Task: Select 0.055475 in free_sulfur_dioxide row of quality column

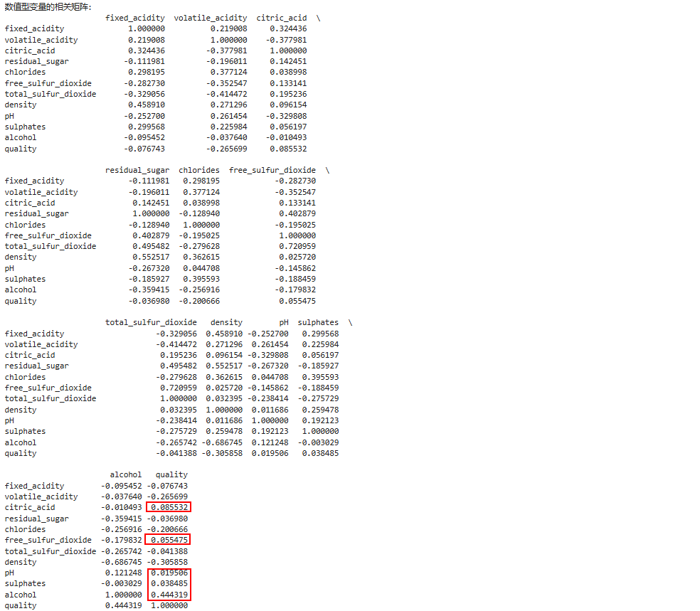Action: [x=169, y=540]
